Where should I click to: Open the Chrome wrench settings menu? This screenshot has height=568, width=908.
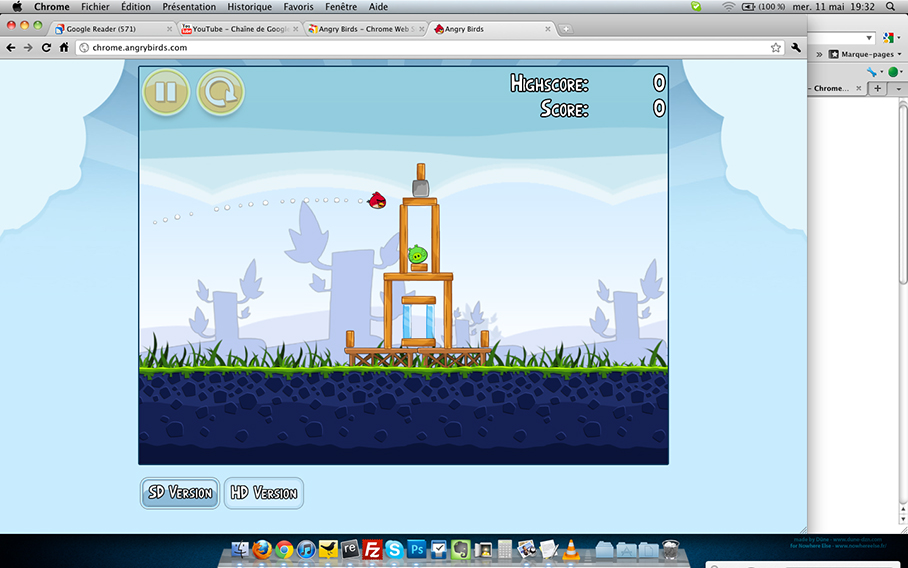(796, 47)
